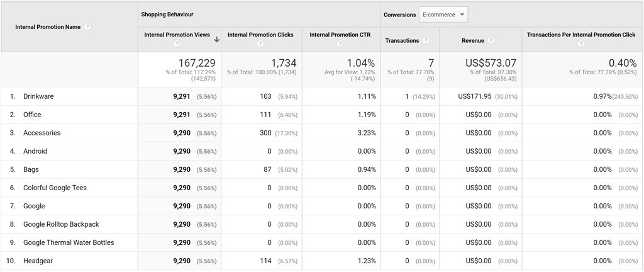Click total transactions value 7
644x272 pixels.
coord(431,63)
